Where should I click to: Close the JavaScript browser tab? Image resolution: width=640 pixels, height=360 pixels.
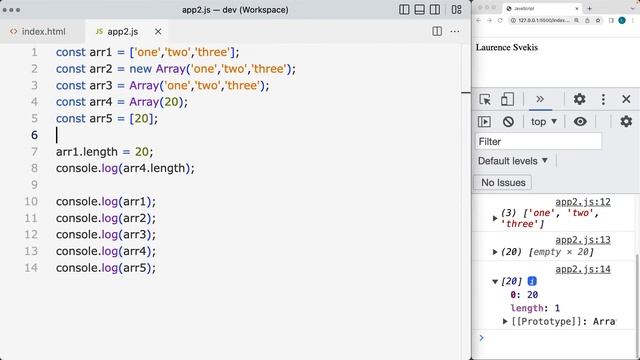(x=577, y=8)
